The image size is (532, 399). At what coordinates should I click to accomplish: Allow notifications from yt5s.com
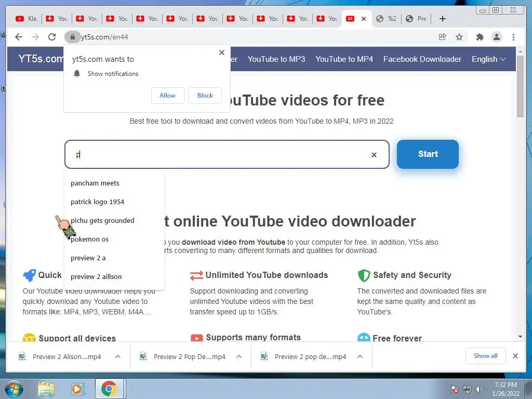pos(168,96)
